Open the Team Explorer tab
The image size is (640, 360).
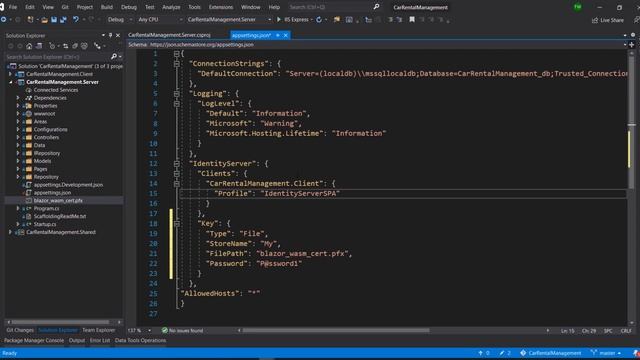(98, 330)
